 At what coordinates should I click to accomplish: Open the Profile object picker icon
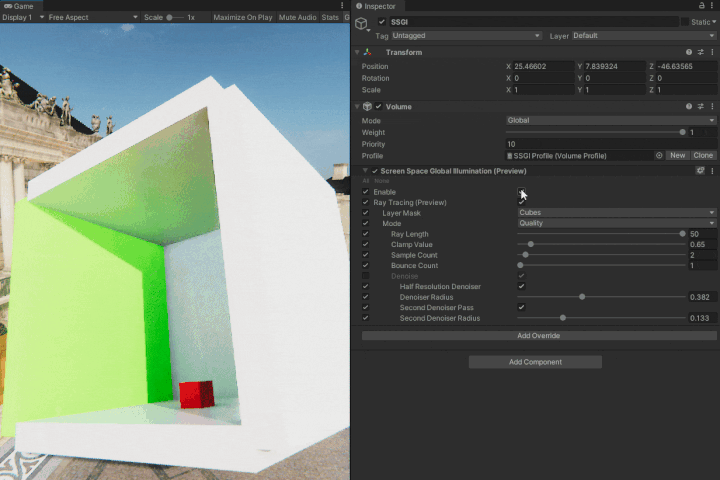pos(659,156)
